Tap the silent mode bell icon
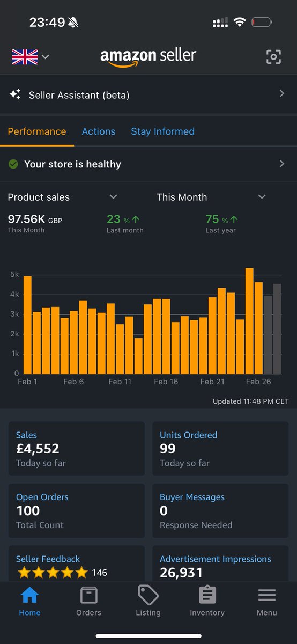This screenshot has height=644, width=297. 73,23
